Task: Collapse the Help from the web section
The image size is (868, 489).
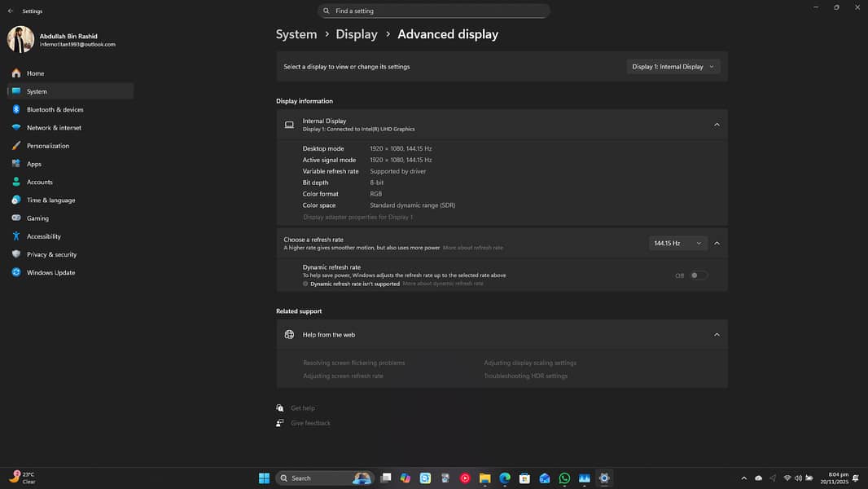Action: point(717,335)
